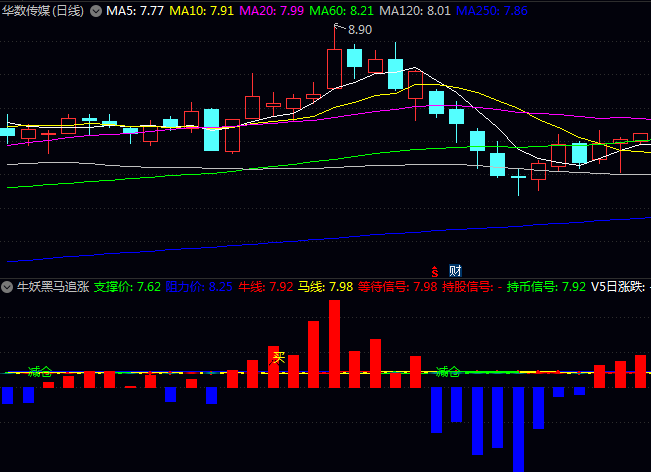The width and height of the screenshot is (651, 472).
Task: Select the 华数传媒(日线) title
Action: tap(43, 11)
